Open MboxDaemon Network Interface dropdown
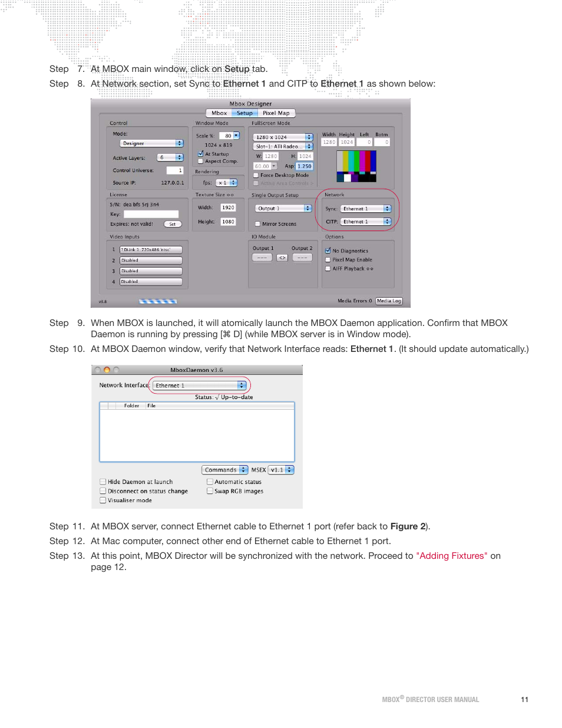Image resolution: width=562 pixels, height=728 pixels. click(199, 386)
